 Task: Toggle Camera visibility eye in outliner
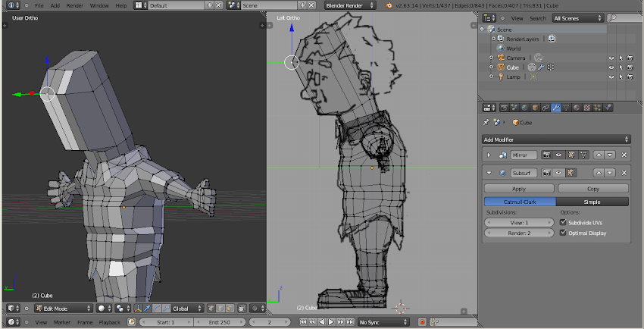pos(611,58)
